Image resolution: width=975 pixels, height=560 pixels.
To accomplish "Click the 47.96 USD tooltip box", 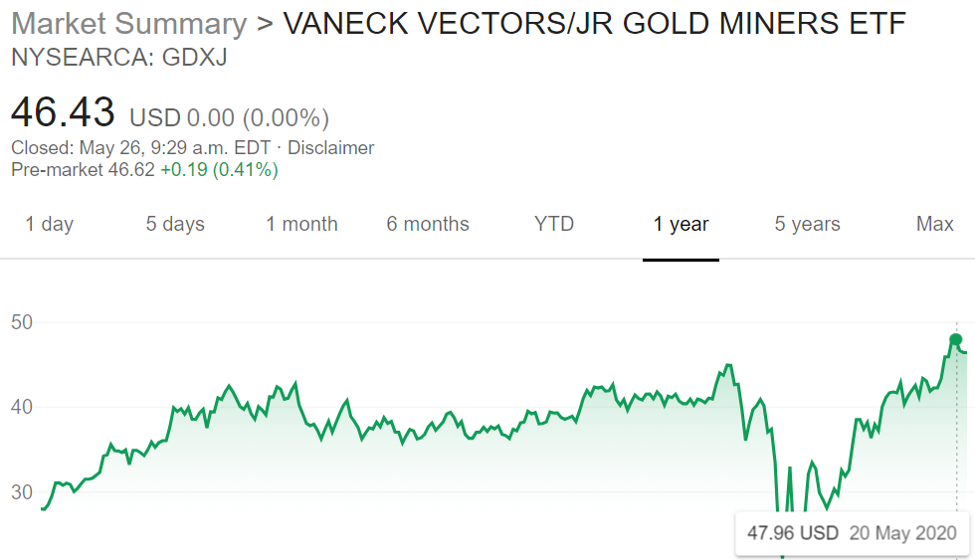I will (852, 533).
